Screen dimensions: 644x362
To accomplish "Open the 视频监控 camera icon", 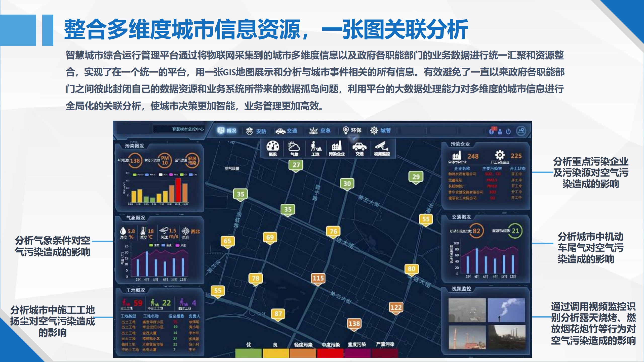I will (382, 148).
